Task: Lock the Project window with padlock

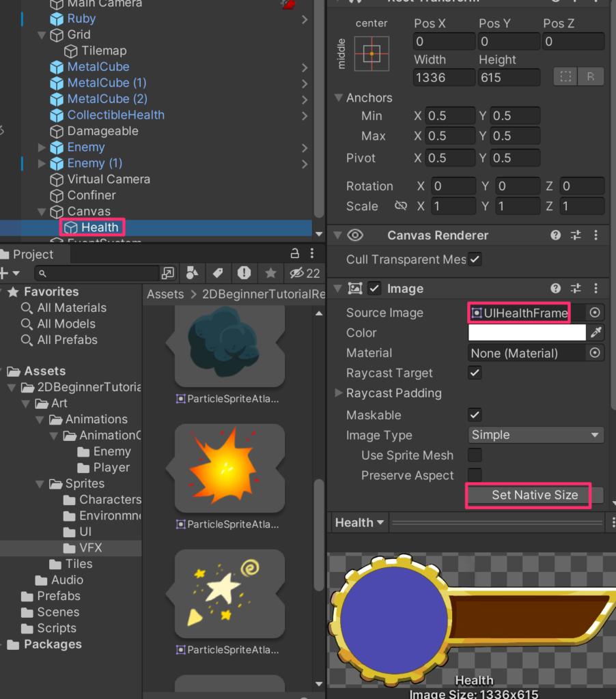Action: [294, 254]
